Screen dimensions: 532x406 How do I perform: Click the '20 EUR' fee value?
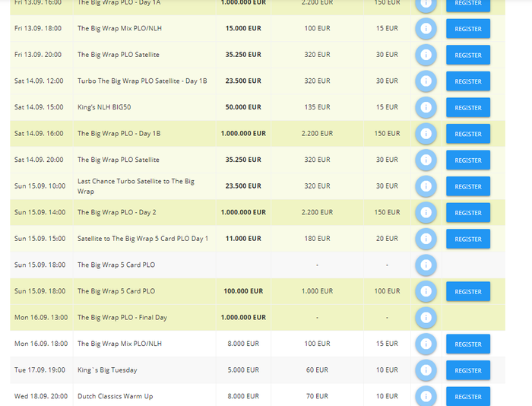coord(387,239)
